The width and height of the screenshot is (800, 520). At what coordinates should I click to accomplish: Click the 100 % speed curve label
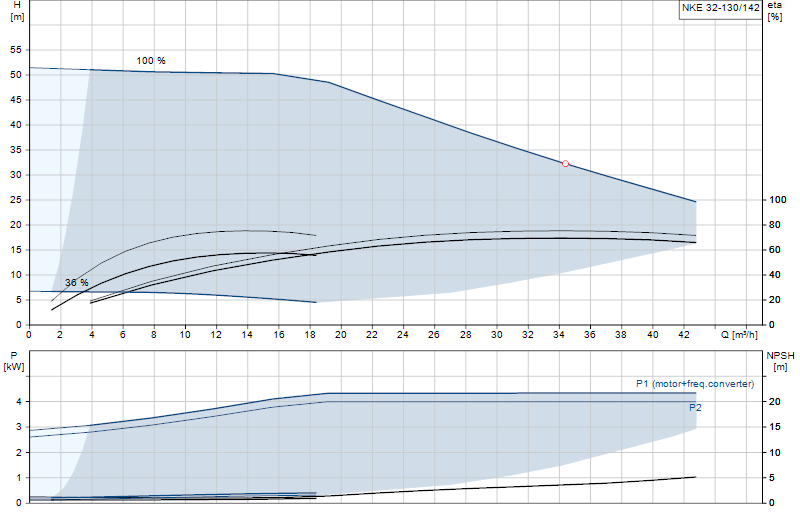[151, 61]
